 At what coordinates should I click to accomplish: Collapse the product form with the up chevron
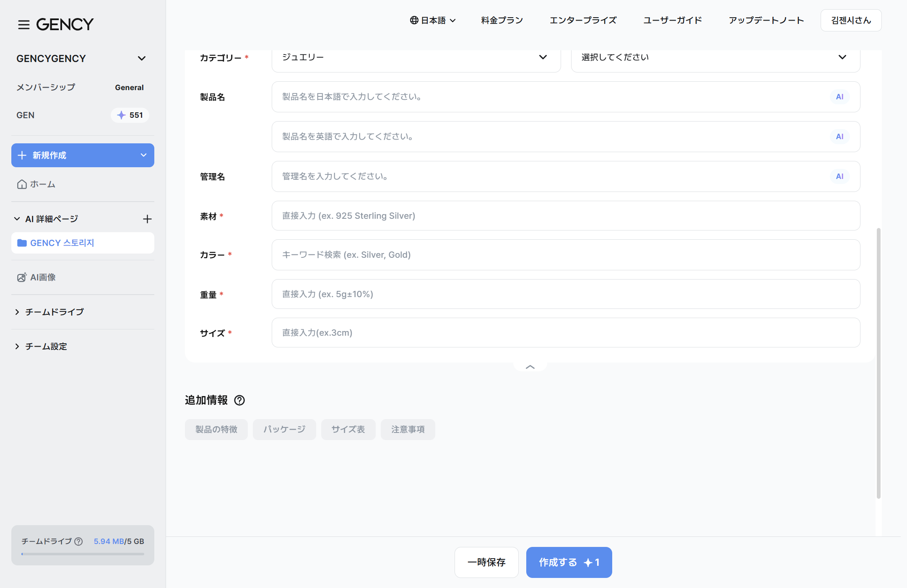(x=530, y=367)
